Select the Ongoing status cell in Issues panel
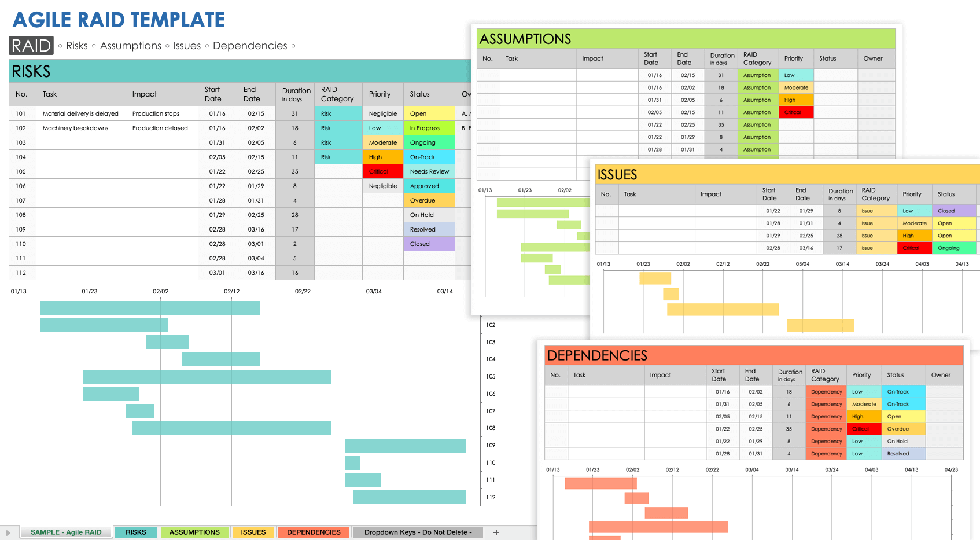The width and height of the screenshot is (980, 540). tap(954, 248)
